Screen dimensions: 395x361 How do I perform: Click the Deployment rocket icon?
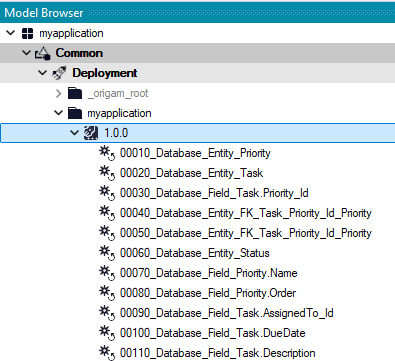[x=59, y=73]
